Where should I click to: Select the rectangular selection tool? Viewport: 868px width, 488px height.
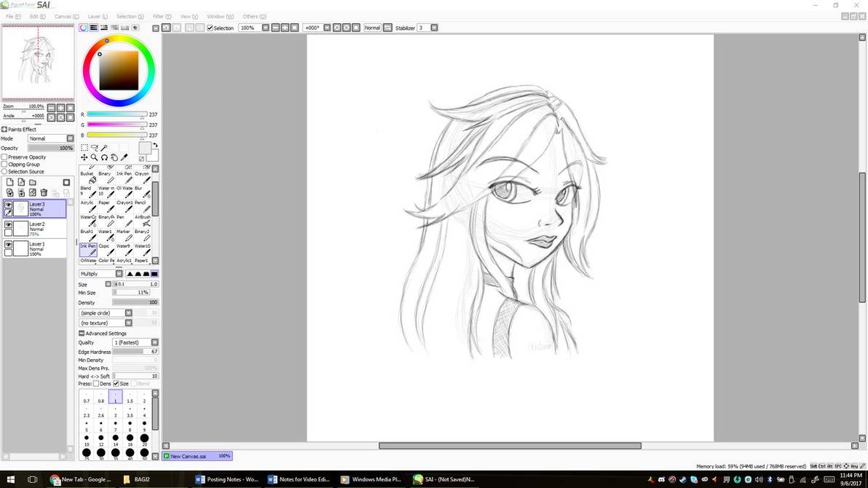tap(84, 148)
